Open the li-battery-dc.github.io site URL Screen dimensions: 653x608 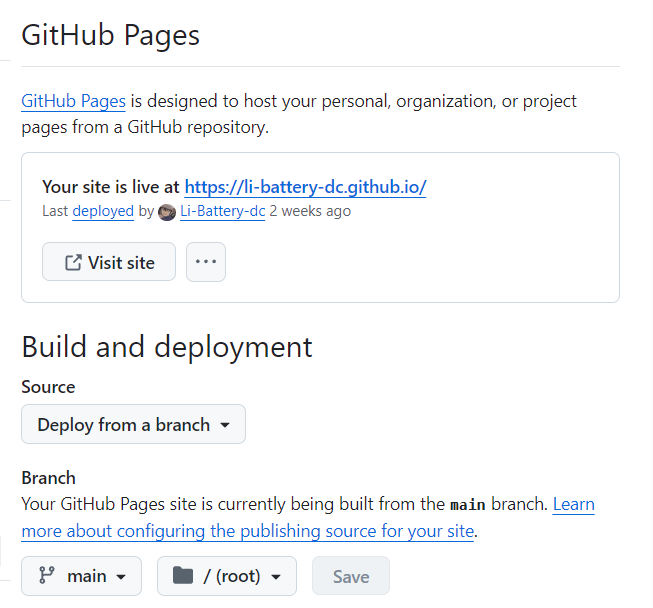click(x=305, y=187)
